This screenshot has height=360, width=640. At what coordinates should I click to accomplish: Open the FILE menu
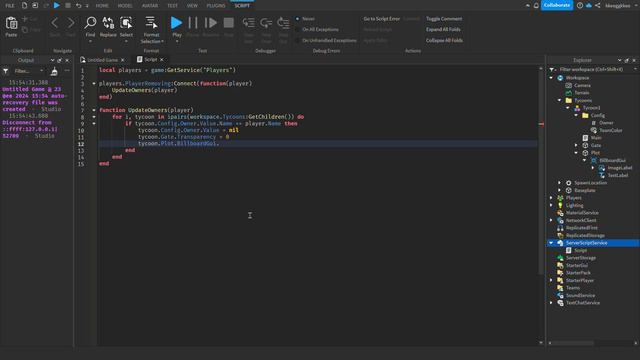[x=10, y=6]
